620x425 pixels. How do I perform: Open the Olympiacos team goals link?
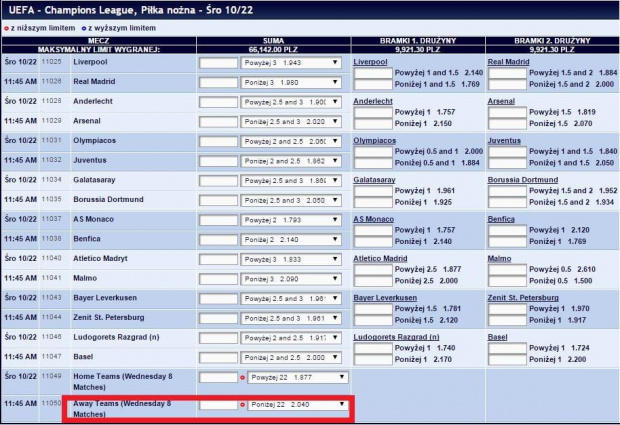point(374,140)
